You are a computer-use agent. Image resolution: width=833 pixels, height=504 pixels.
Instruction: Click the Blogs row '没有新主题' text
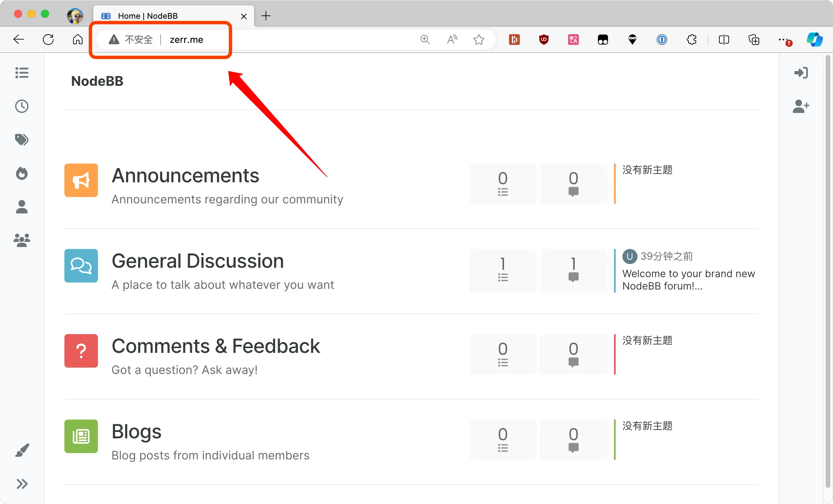648,426
